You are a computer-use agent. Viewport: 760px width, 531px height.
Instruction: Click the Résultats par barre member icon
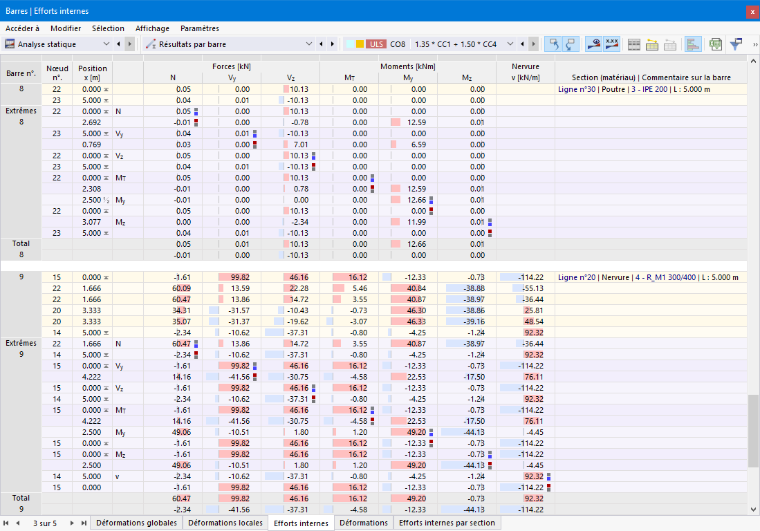pos(151,44)
